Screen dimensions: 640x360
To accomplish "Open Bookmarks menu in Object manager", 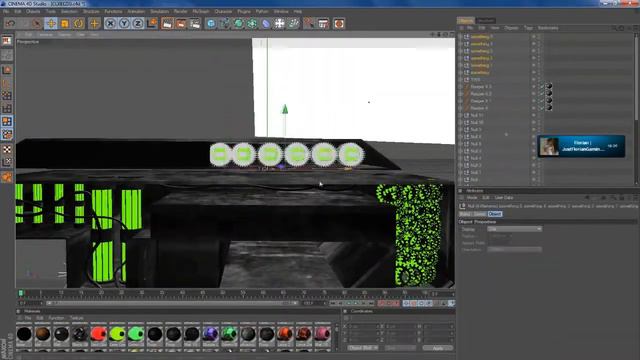I will point(548,28).
